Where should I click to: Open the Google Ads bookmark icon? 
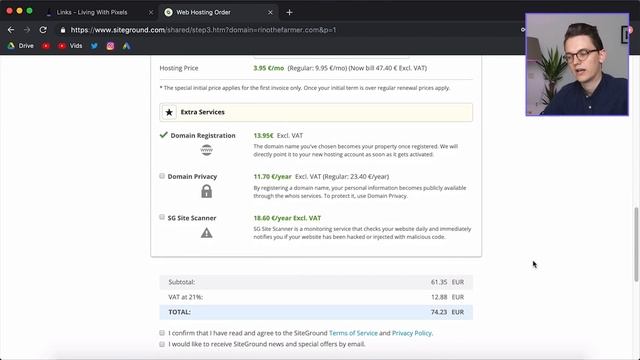click(x=127, y=46)
